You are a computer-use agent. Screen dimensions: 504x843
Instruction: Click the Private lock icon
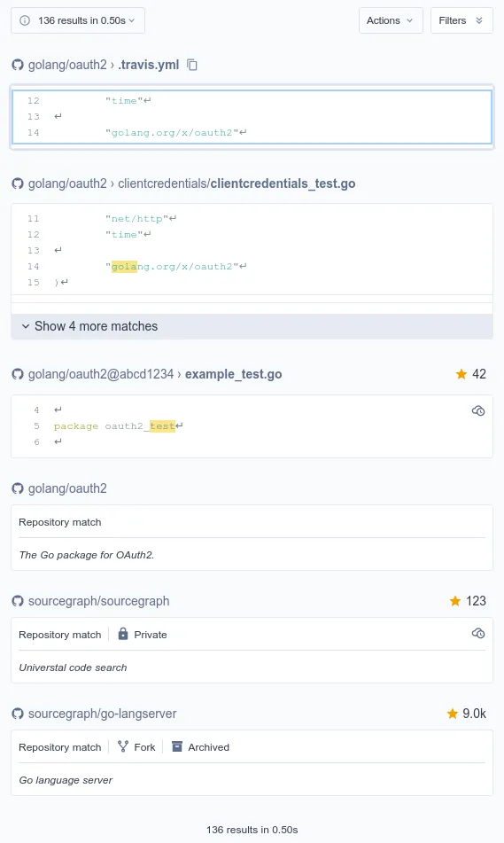tap(123, 634)
